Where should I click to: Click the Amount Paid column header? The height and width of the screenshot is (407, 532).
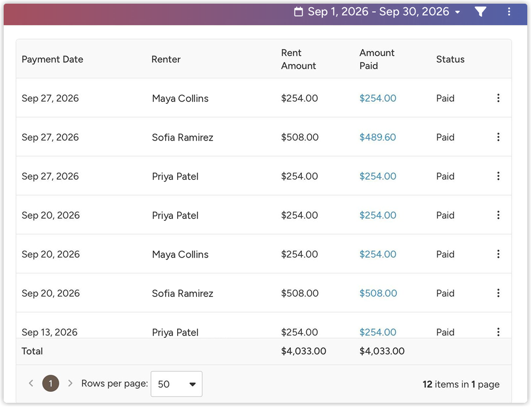pos(377,59)
